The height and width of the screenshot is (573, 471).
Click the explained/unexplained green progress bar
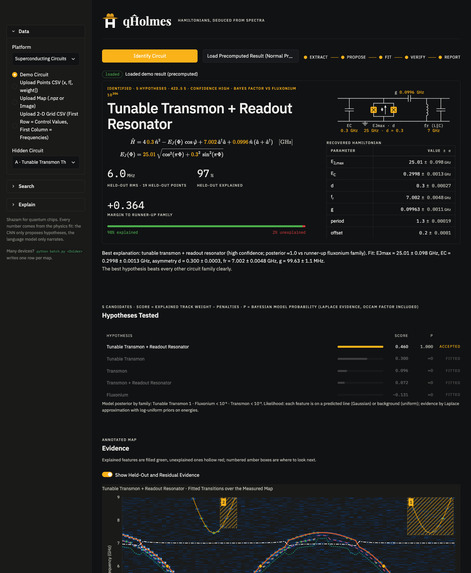tap(206, 226)
